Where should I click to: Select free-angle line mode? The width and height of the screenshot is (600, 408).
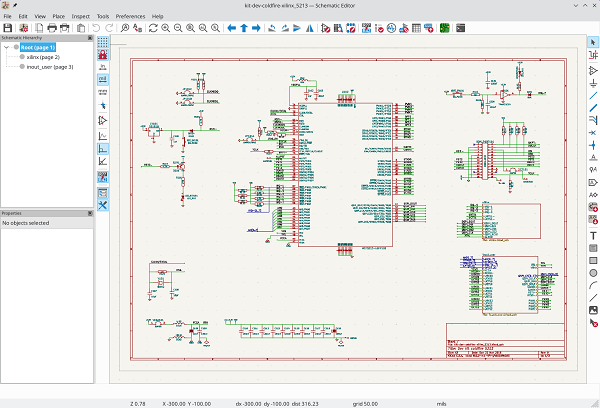pos(103,136)
